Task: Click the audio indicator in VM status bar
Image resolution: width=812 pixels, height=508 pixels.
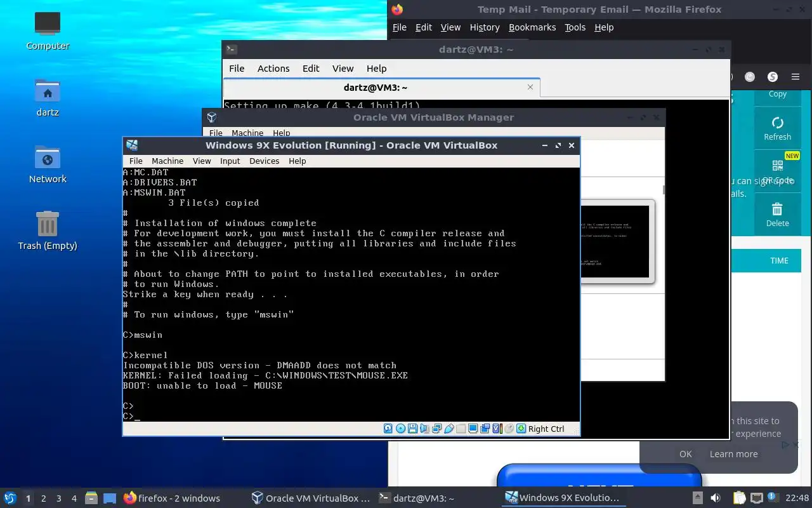Action: pyautogui.click(x=424, y=429)
